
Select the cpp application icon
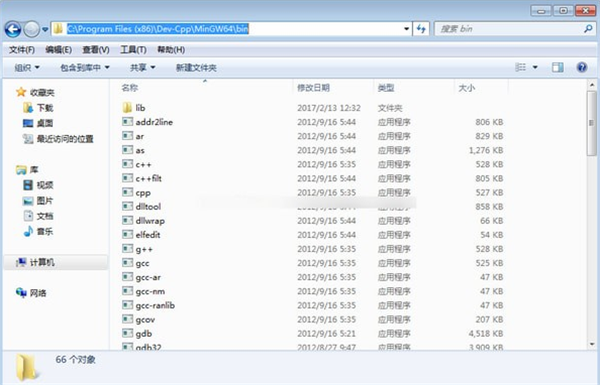pyautogui.click(x=127, y=192)
